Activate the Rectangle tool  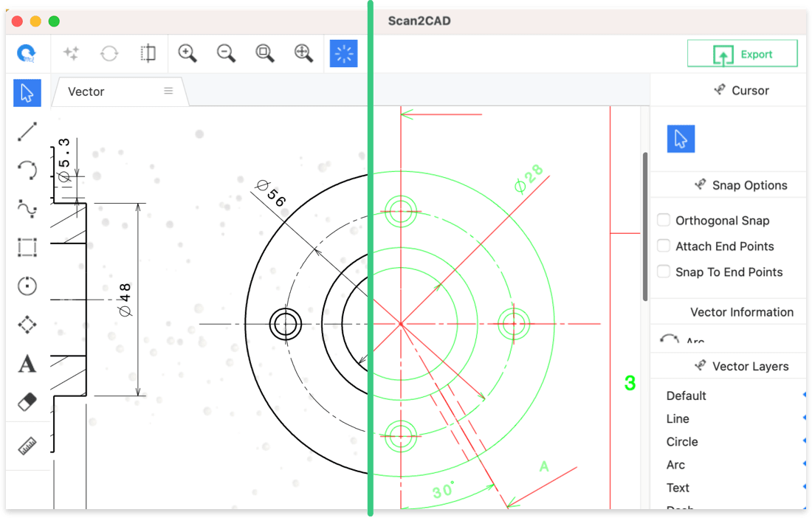click(x=27, y=247)
